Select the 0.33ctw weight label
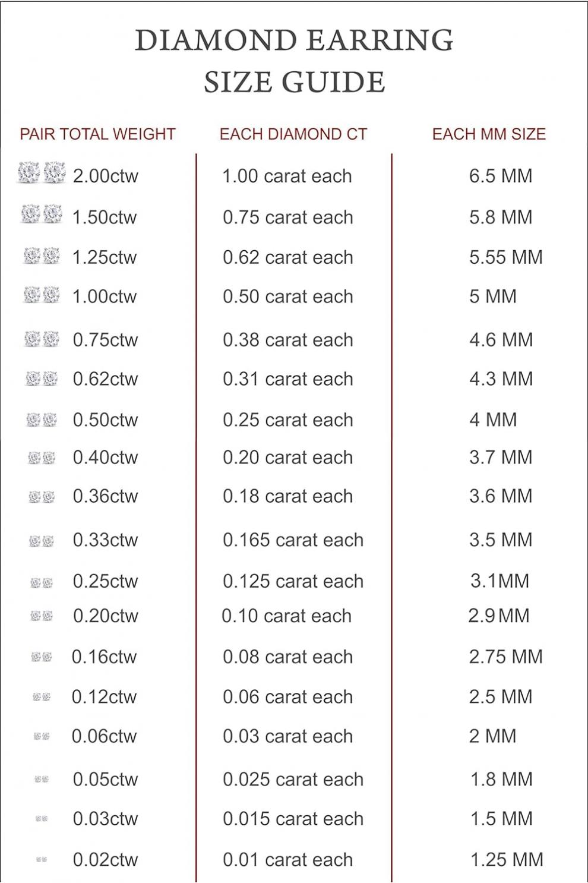 point(105,540)
